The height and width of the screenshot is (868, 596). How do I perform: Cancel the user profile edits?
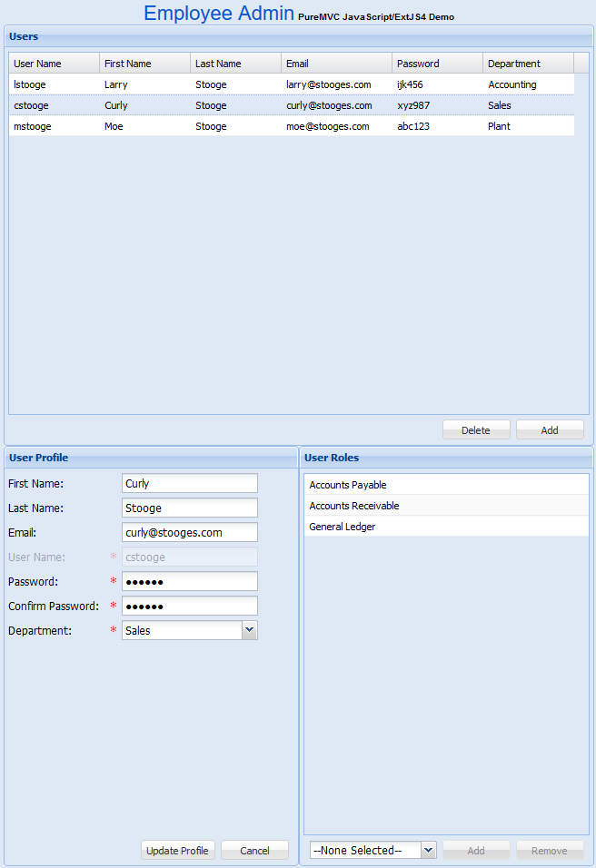[254, 850]
